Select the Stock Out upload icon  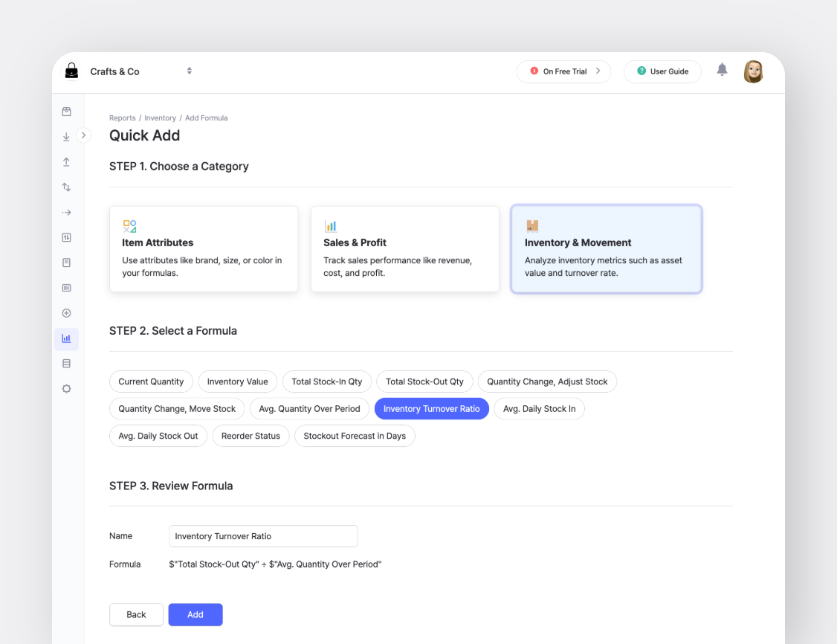[x=66, y=161]
